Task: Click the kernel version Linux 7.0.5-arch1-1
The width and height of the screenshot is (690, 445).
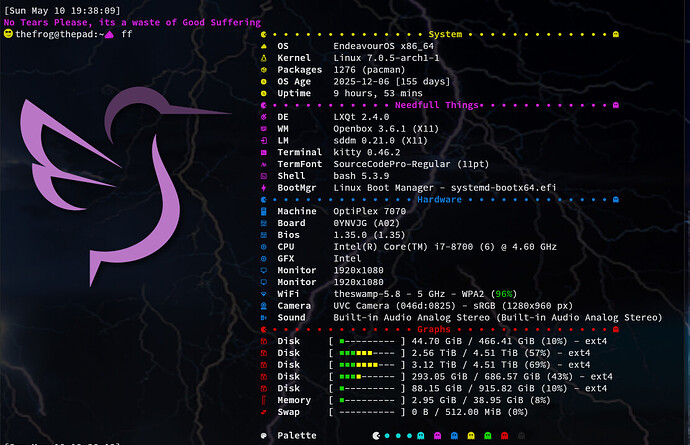Action: tap(386, 58)
